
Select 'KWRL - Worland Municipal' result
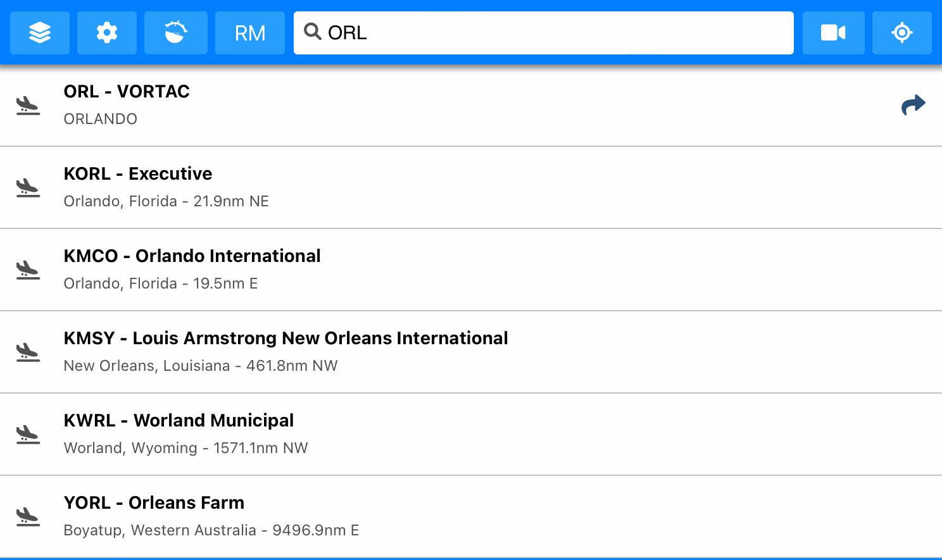tap(471, 434)
